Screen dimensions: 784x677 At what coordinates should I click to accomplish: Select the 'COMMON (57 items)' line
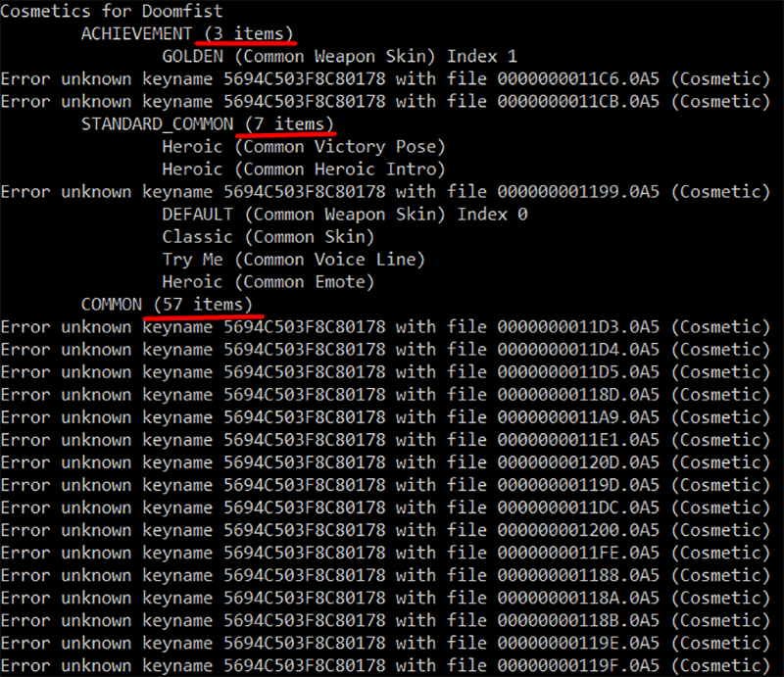pos(167,305)
